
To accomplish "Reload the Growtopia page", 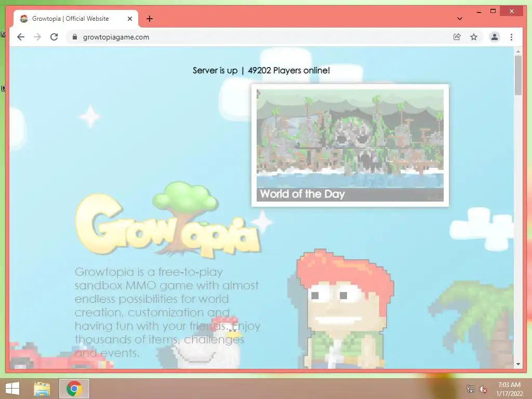I will click(x=54, y=37).
